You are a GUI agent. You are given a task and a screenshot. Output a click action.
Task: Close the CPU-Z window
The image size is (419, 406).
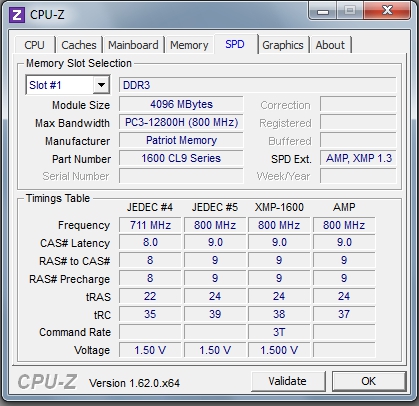(387, 11)
